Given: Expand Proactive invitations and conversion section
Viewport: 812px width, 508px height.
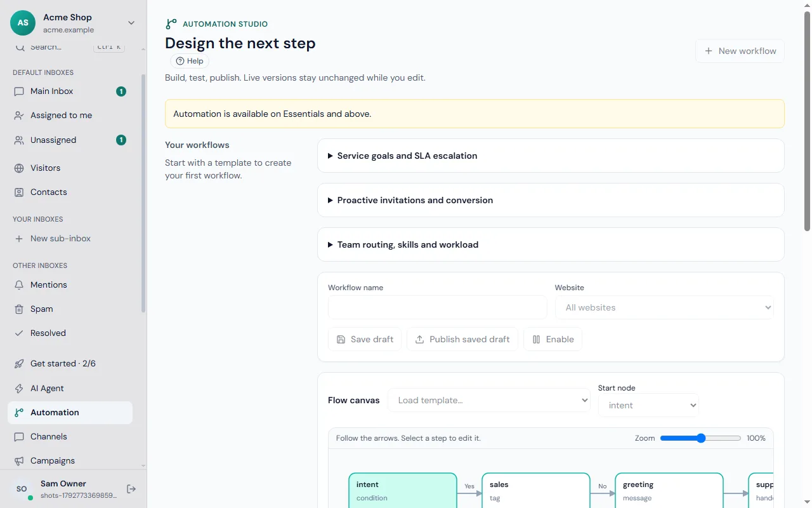Looking at the screenshot, I should [551, 200].
